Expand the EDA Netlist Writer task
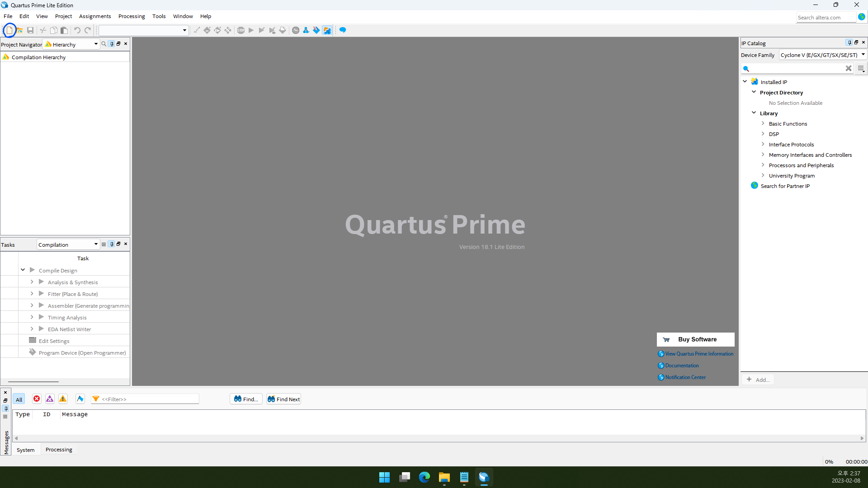 32,328
